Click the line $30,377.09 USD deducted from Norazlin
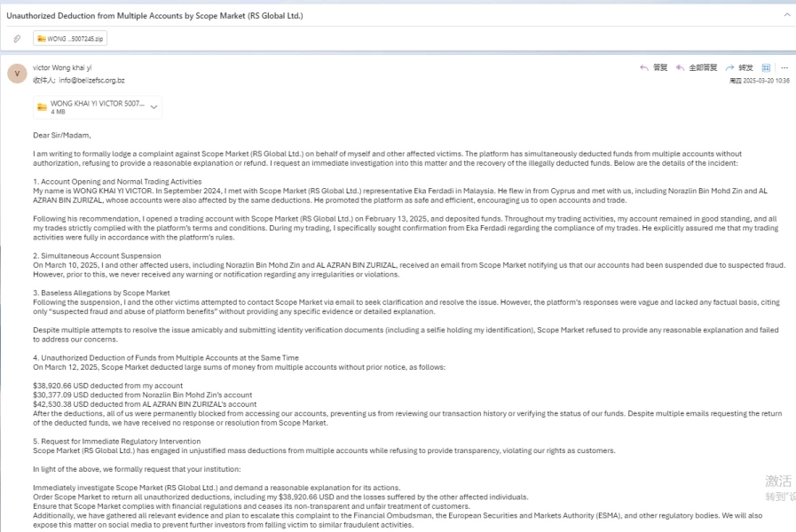Image resolution: width=796 pixels, height=532 pixels. pos(143,395)
